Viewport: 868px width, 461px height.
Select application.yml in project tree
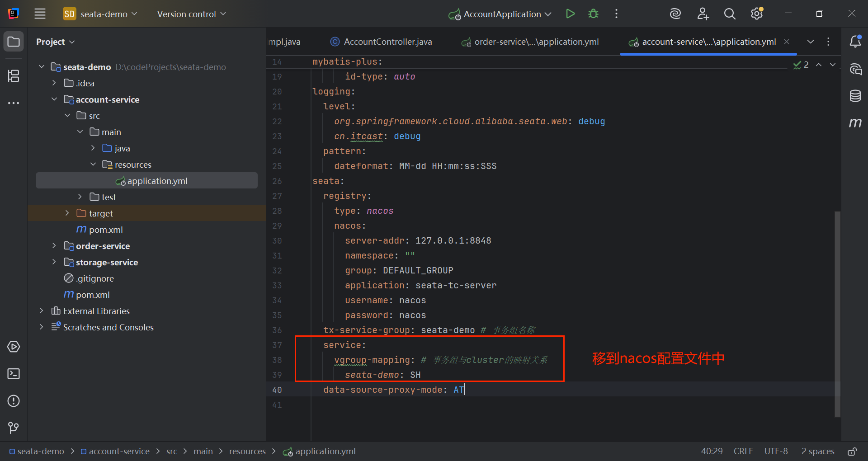(147, 181)
